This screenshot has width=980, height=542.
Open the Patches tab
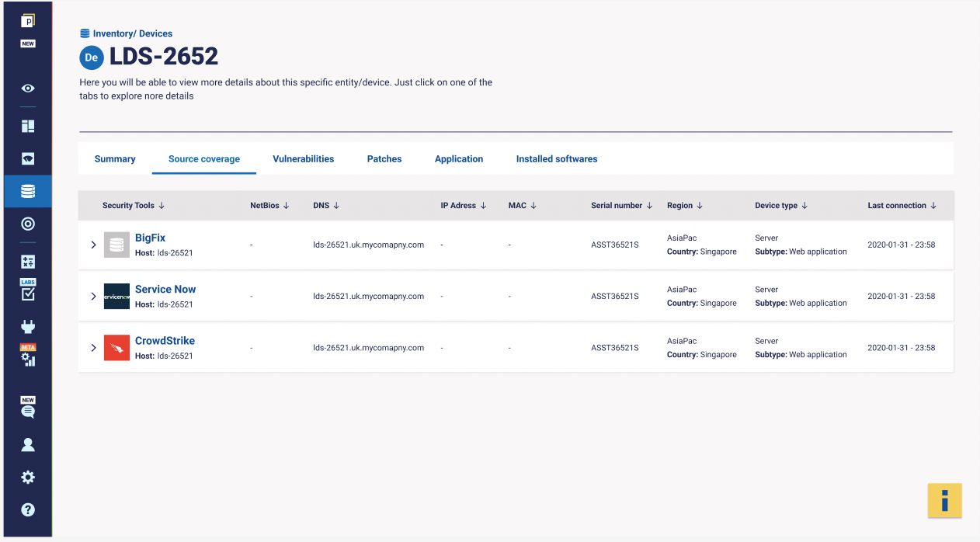384,158
